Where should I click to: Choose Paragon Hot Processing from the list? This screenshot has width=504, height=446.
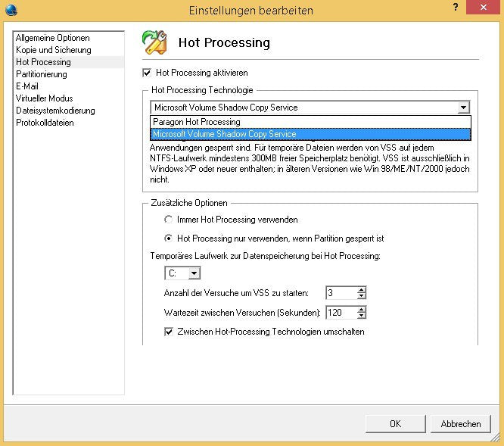[310, 122]
